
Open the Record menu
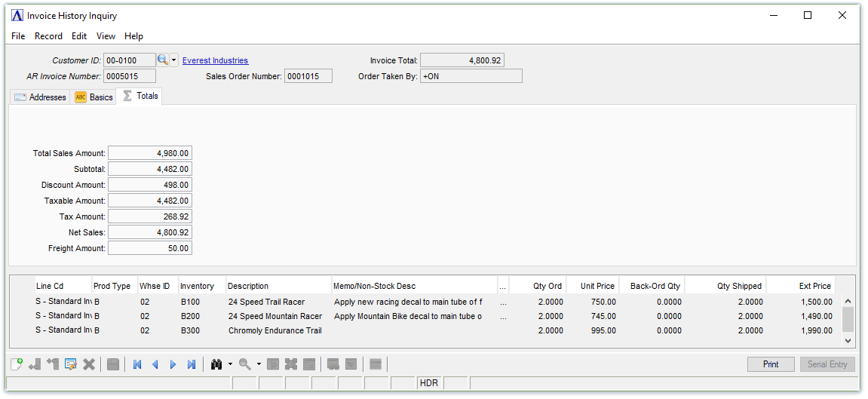48,36
